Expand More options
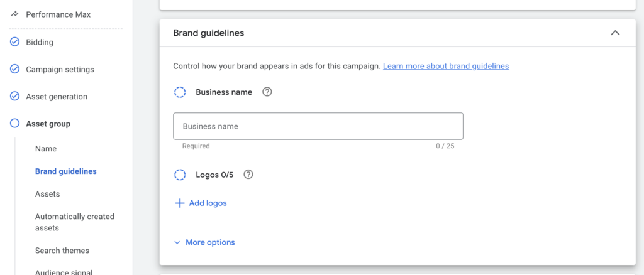The height and width of the screenshot is (275, 644). 204,242
